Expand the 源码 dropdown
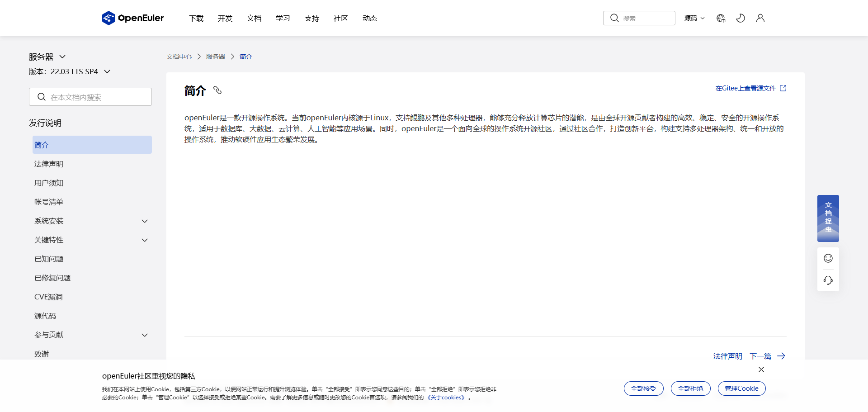Screen dimensions: 868x412 click(x=694, y=18)
